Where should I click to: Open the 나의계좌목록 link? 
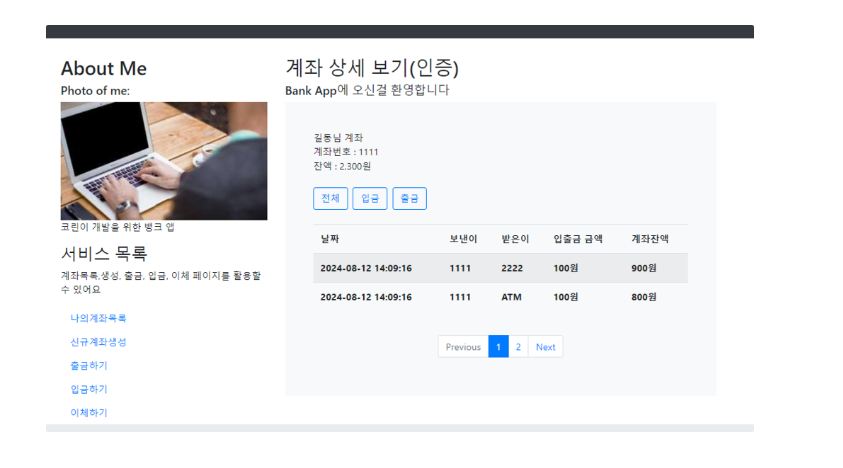(98, 318)
